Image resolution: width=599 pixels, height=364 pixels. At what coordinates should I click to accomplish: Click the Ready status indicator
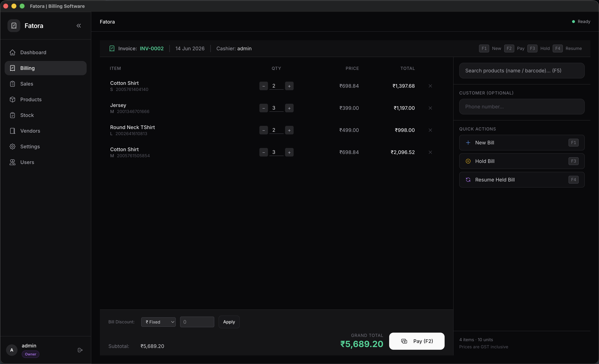581,22
